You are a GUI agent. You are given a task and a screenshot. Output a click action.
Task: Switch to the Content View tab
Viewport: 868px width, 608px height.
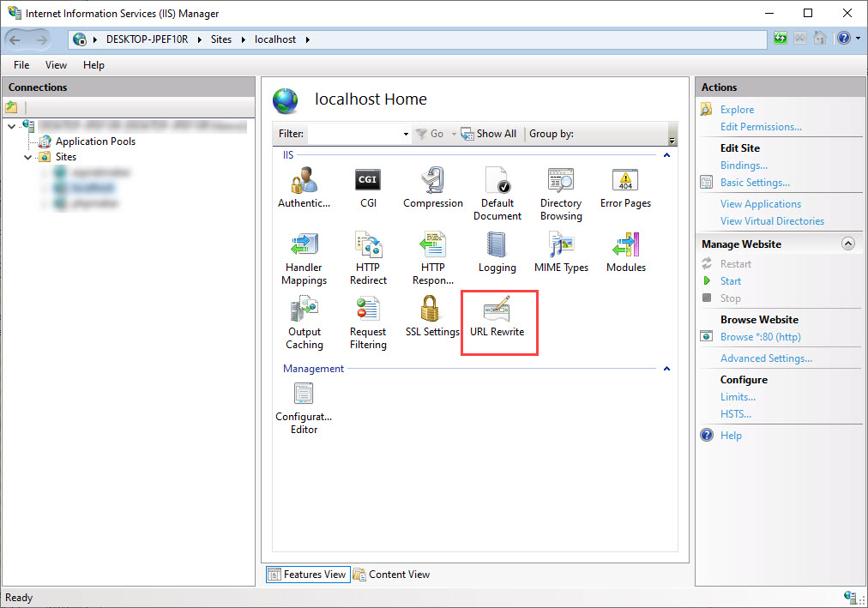click(392, 575)
